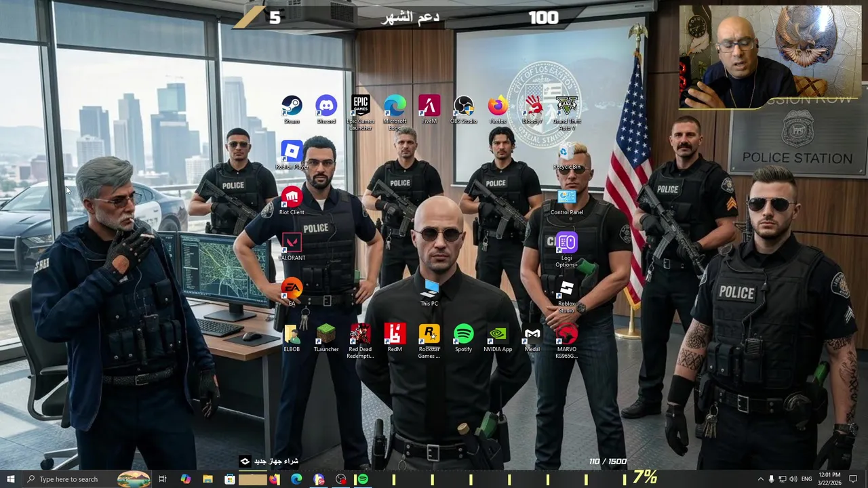Select the Epic Games Launcher icon
This screenshot has height=488, width=868.
click(x=361, y=113)
